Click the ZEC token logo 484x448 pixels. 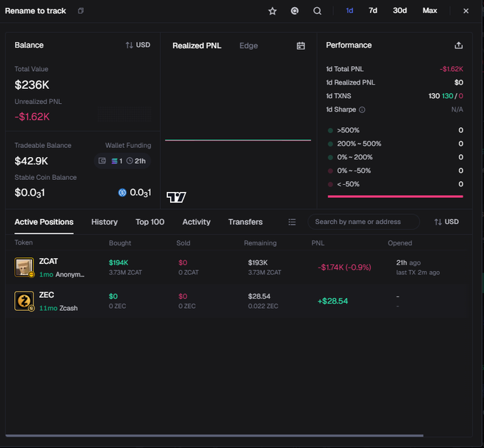pyautogui.click(x=24, y=301)
